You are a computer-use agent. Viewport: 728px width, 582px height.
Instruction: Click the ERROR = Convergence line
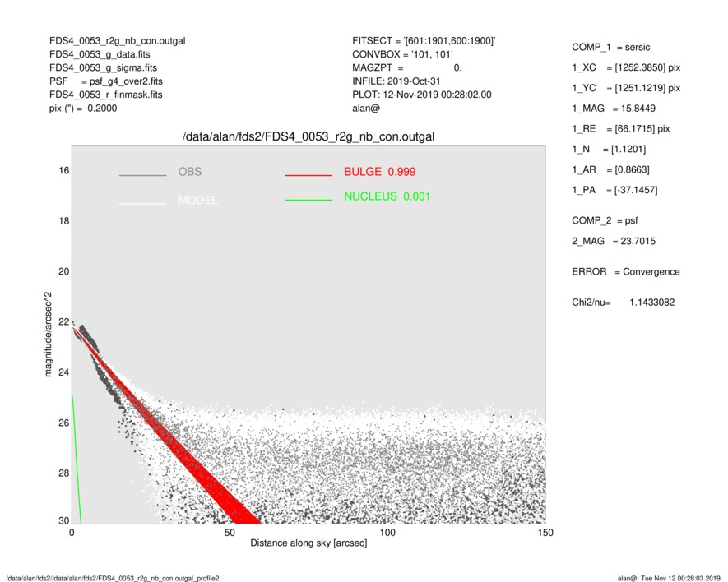pos(626,272)
